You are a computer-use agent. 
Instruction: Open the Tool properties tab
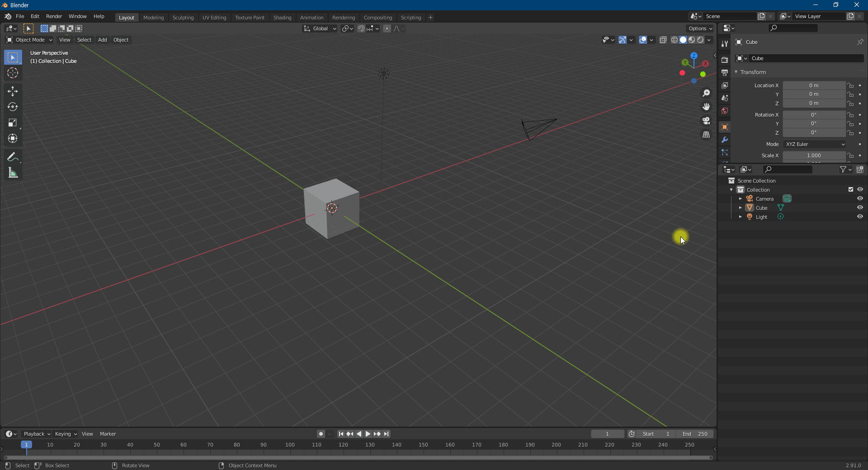[x=725, y=43]
